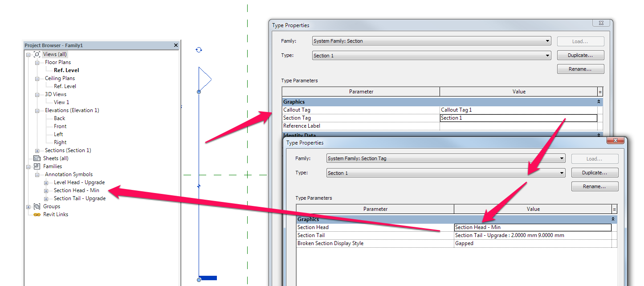Click Parameter column header in front dialog
644x286 pixels.
(375, 209)
